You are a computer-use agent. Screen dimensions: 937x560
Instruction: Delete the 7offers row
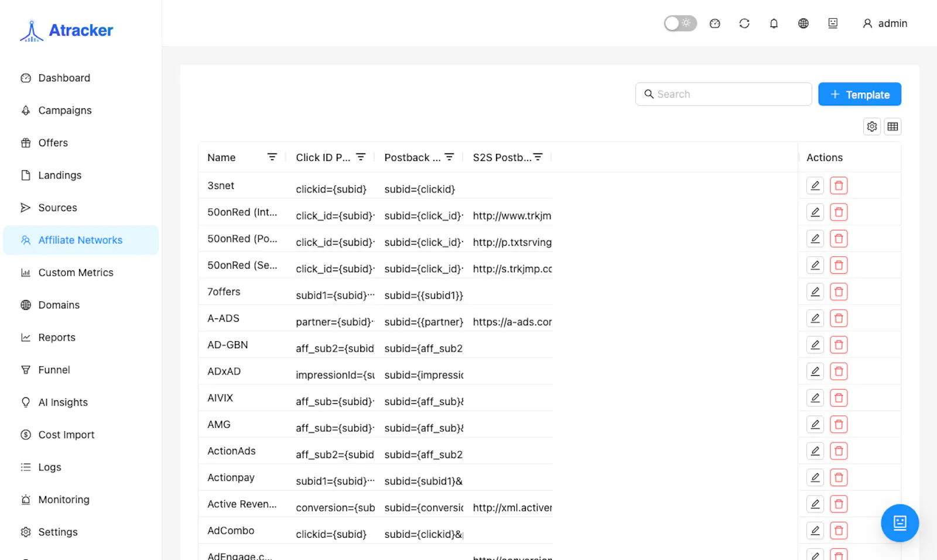point(839,291)
